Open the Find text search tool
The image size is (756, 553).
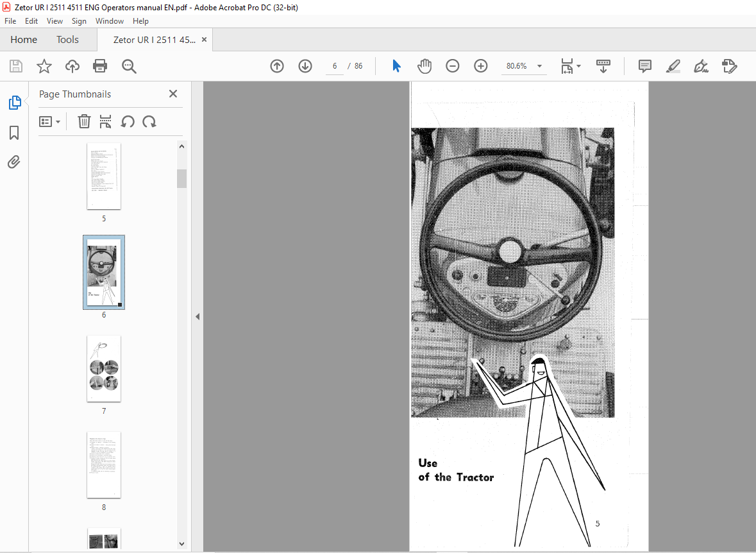pyautogui.click(x=129, y=66)
